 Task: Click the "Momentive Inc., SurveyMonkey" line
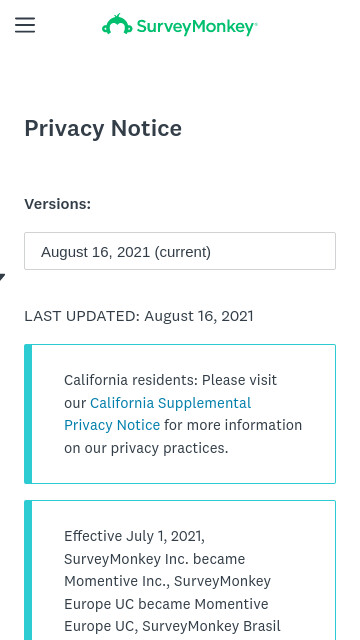coord(167,581)
